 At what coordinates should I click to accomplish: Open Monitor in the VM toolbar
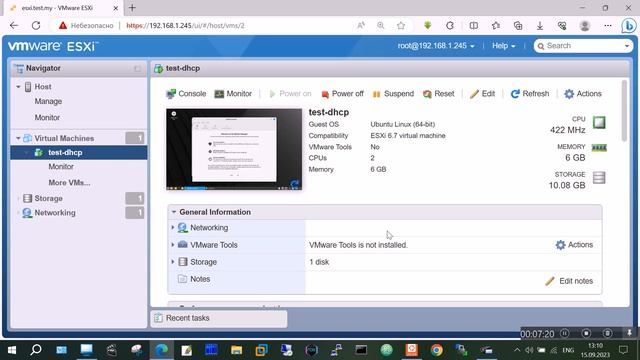pyautogui.click(x=233, y=94)
